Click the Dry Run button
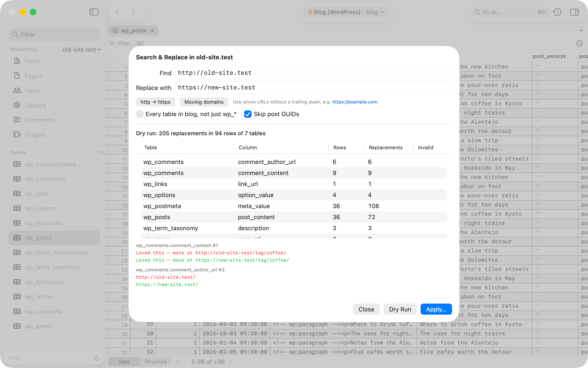588x368 pixels. (x=400, y=309)
